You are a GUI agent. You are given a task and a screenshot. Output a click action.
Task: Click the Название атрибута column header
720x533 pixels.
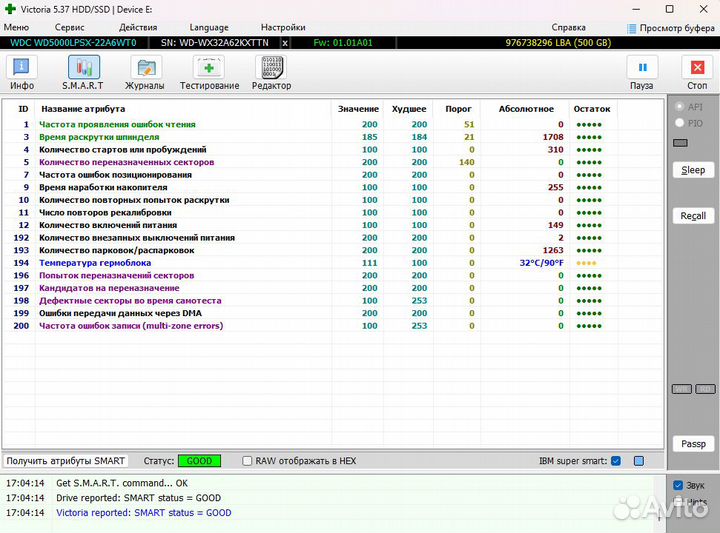tap(83, 109)
